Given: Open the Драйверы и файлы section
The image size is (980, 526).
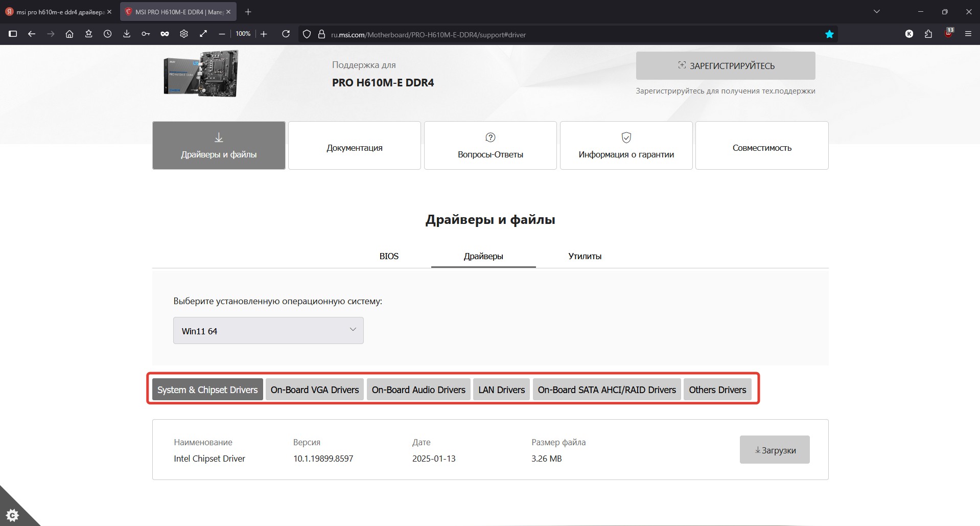Looking at the screenshot, I should 219,145.
